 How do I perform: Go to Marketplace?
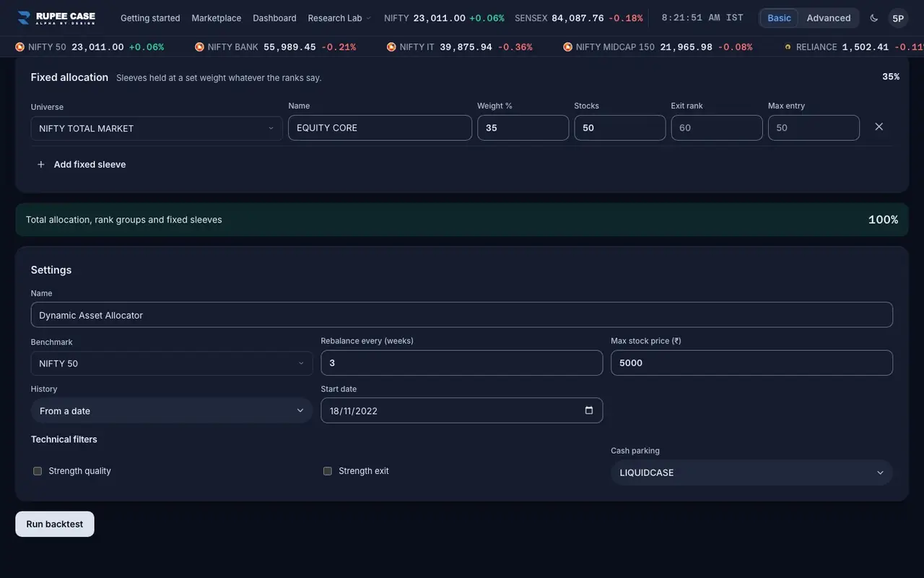[217, 18]
